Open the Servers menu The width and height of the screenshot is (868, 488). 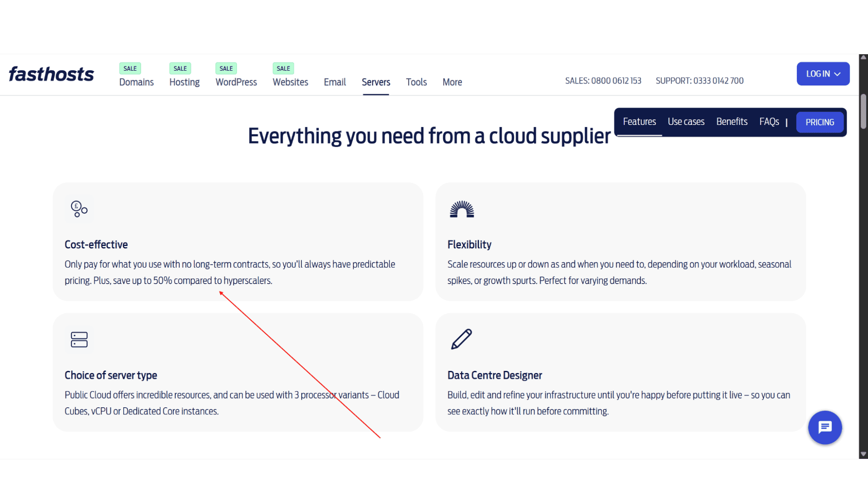point(376,82)
